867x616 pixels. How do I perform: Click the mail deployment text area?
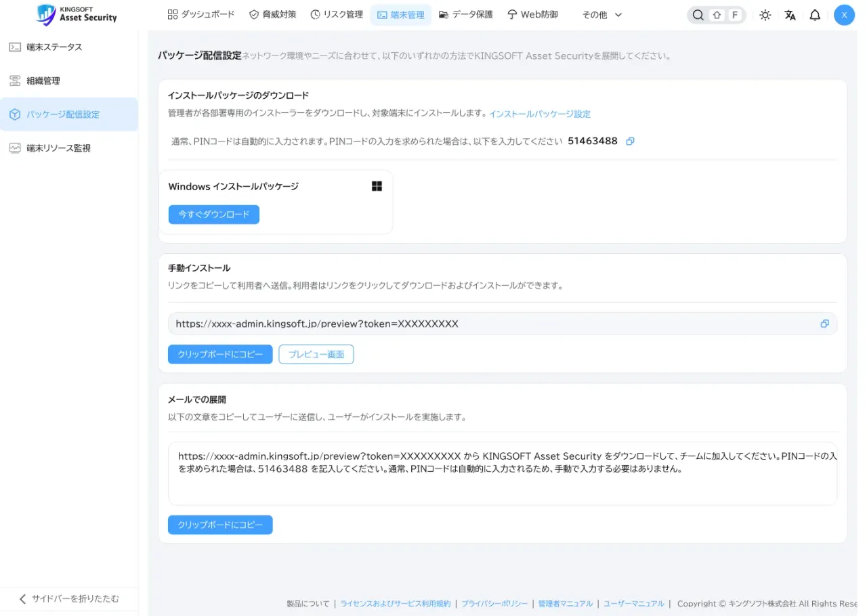click(x=503, y=474)
